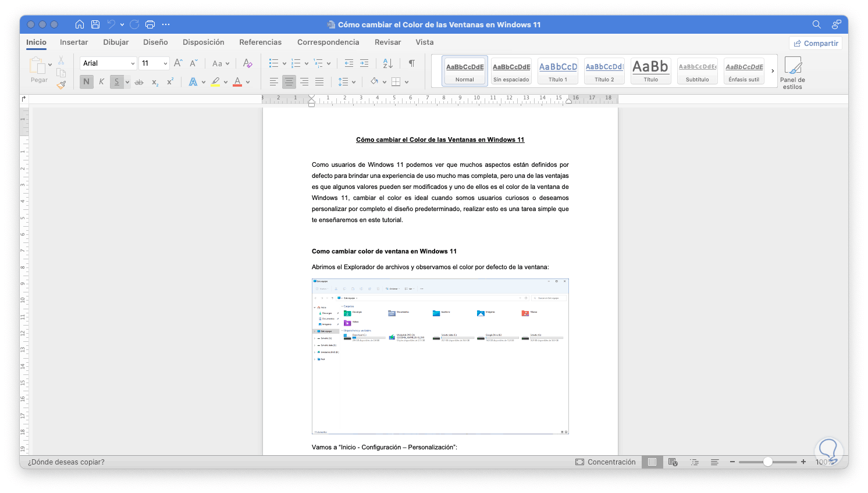Open the collaboration people icon in title bar
The width and height of the screenshot is (868, 493).
click(836, 24)
